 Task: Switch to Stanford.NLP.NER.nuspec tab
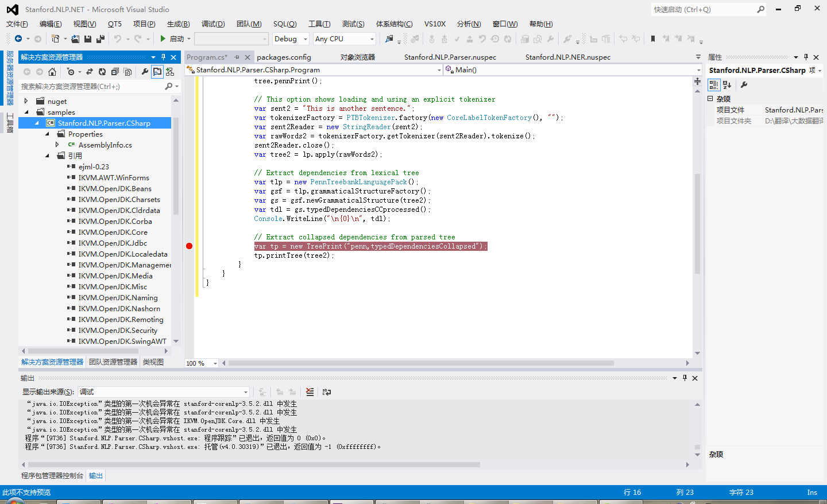coord(568,57)
